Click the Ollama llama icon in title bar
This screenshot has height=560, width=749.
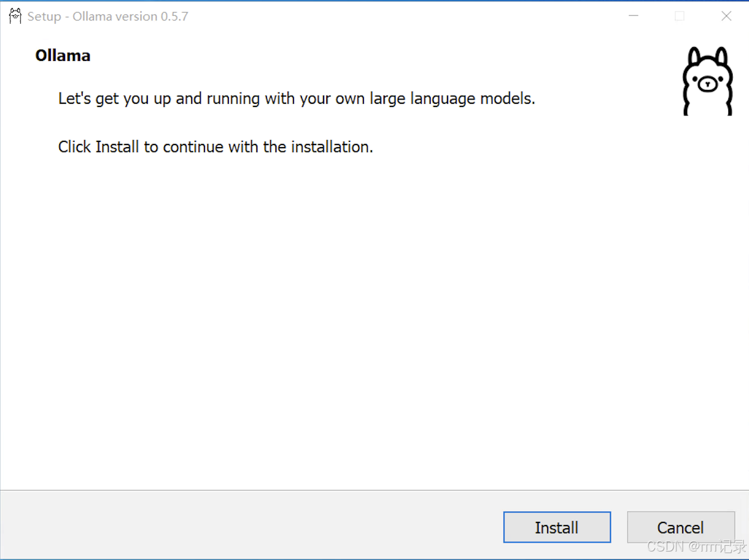tap(15, 16)
